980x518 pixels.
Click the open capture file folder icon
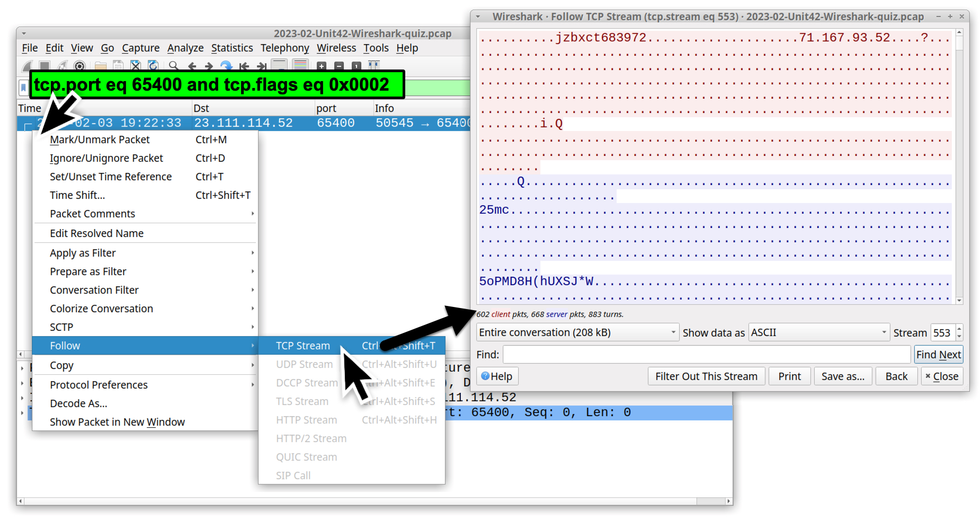[101, 66]
